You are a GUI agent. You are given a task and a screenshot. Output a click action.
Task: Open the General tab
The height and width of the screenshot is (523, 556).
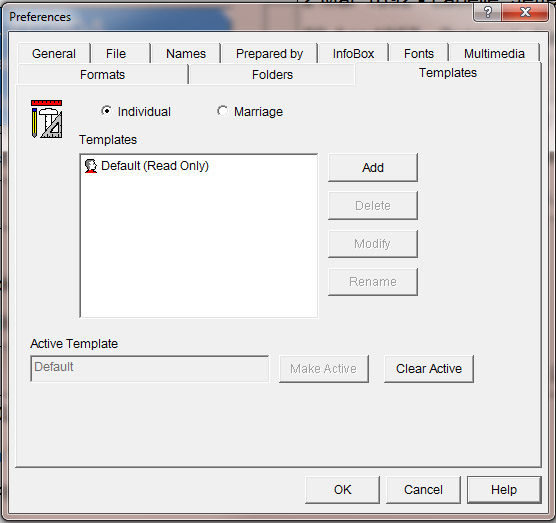[x=54, y=54]
